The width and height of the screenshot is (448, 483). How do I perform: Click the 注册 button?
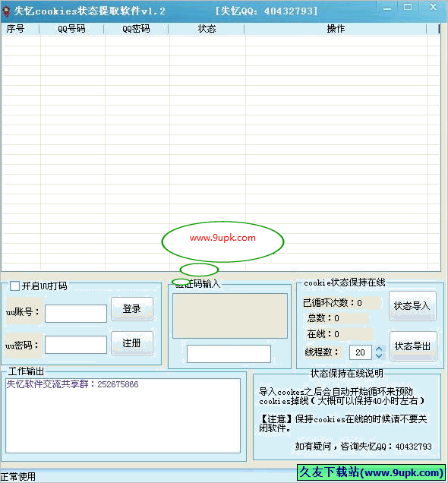pyautogui.click(x=132, y=343)
